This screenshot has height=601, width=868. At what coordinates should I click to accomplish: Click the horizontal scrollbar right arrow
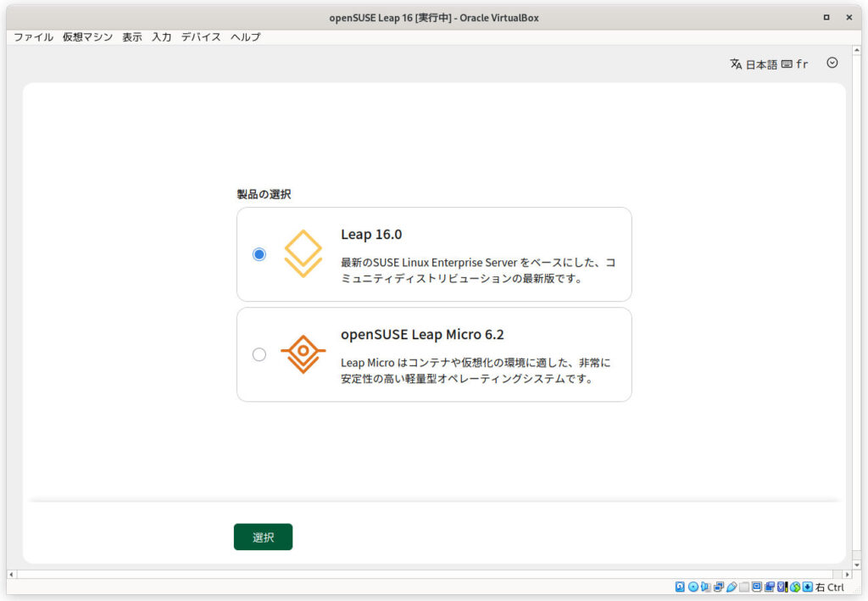click(847, 575)
